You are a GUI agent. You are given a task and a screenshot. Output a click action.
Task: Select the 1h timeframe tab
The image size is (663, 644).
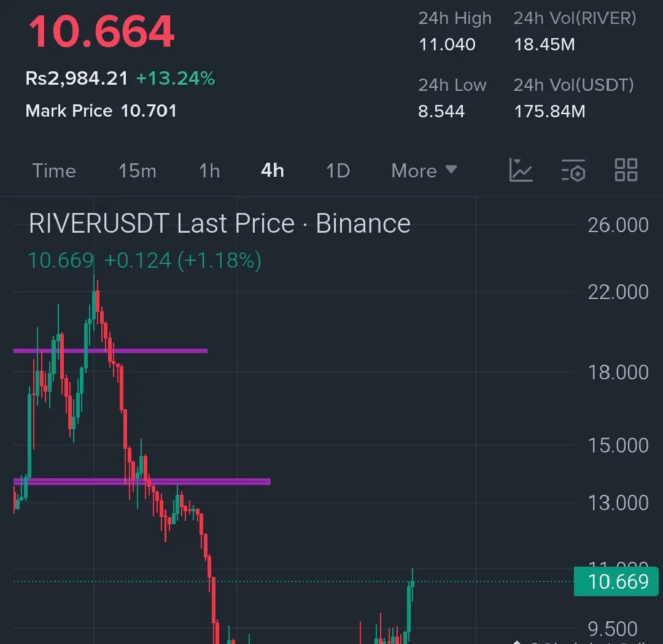[x=209, y=171]
